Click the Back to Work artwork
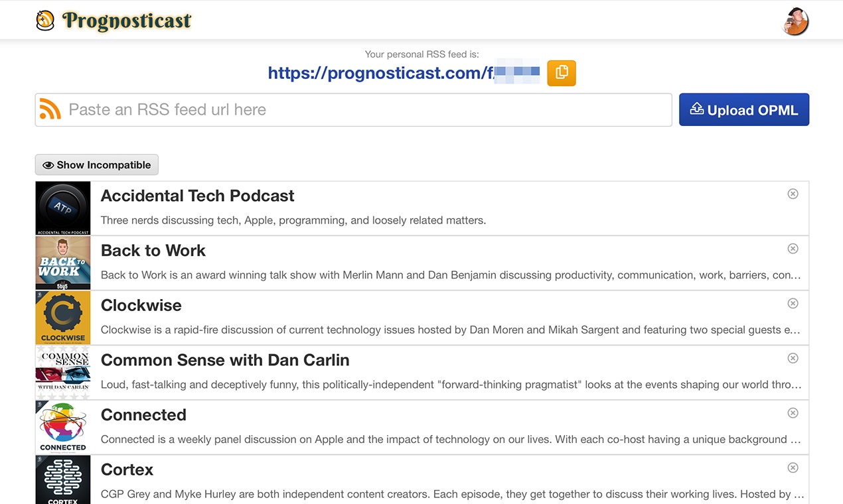This screenshot has height=504, width=843. (x=63, y=263)
